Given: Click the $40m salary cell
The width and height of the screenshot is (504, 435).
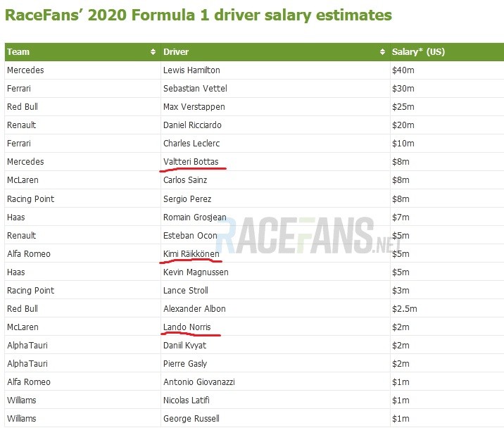Looking at the screenshot, I should click(x=403, y=70).
